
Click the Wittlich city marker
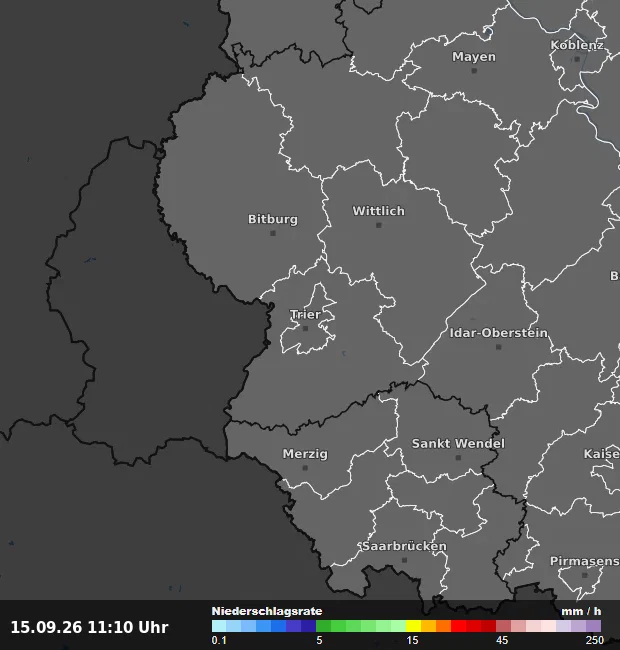coord(378,225)
